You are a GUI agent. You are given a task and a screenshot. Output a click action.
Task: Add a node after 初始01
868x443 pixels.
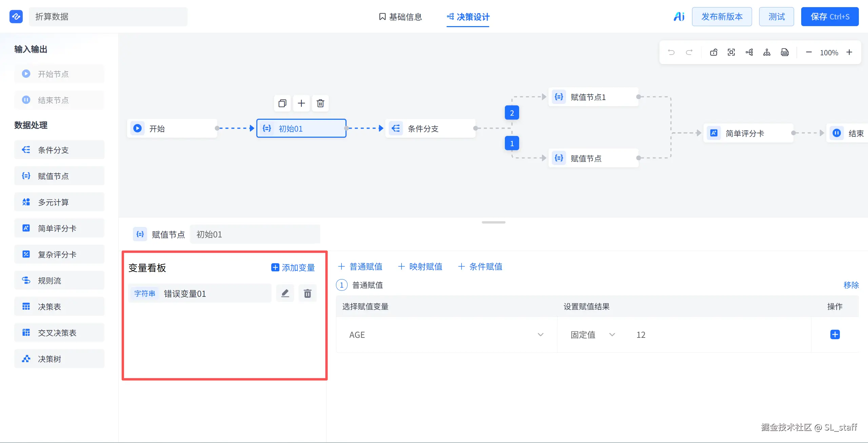pos(301,103)
